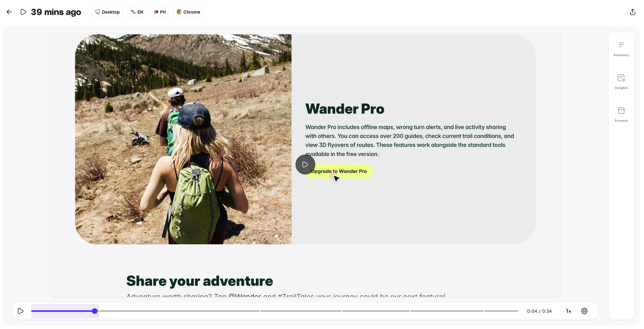This screenshot has width=644, height=329.
Task: Click the hikers photo in the recording
Action: click(183, 139)
